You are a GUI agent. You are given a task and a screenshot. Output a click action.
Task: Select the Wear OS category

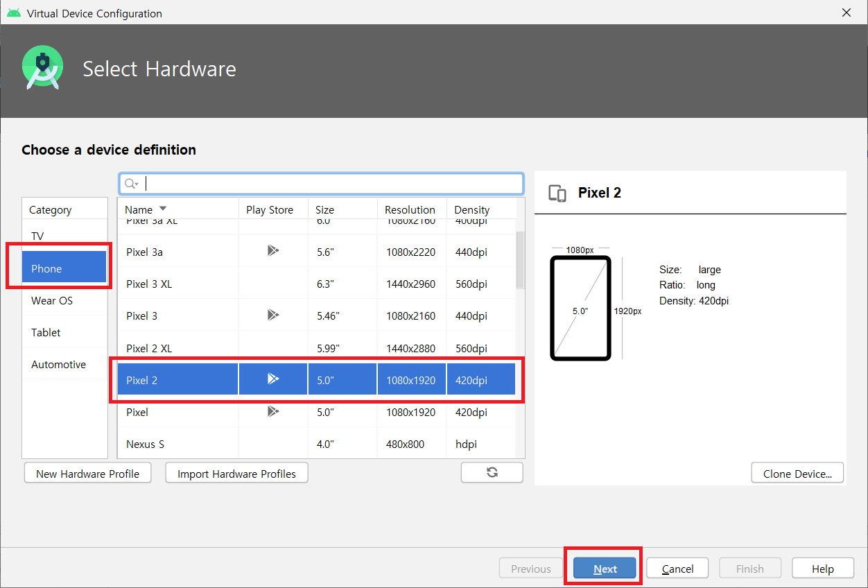click(64, 300)
